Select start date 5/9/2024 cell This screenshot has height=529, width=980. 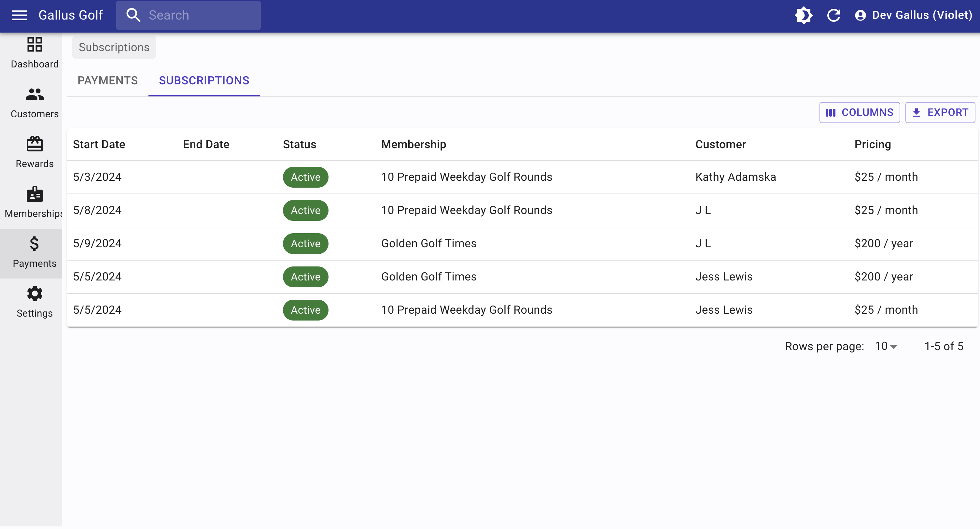[97, 244]
